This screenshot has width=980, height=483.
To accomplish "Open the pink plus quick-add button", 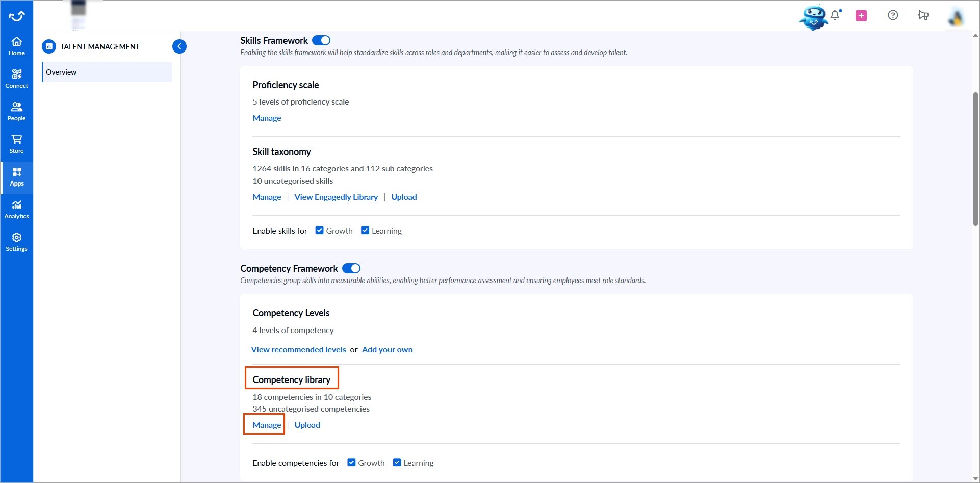I will [861, 15].
